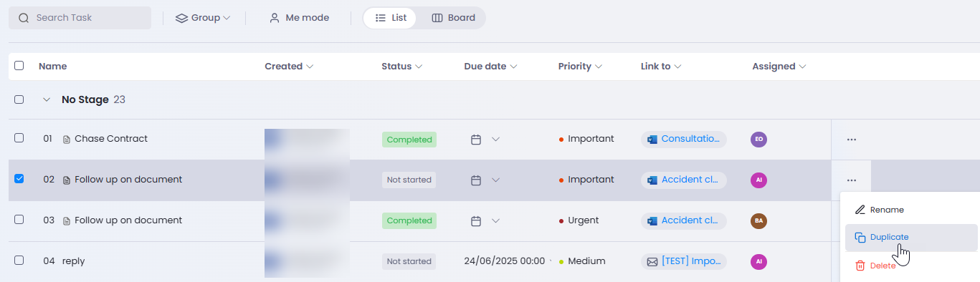Viewport: 980px width, 282px height.
Task: Open the Group dropdown
Action: pyautogui.click(x=203, y=18)
